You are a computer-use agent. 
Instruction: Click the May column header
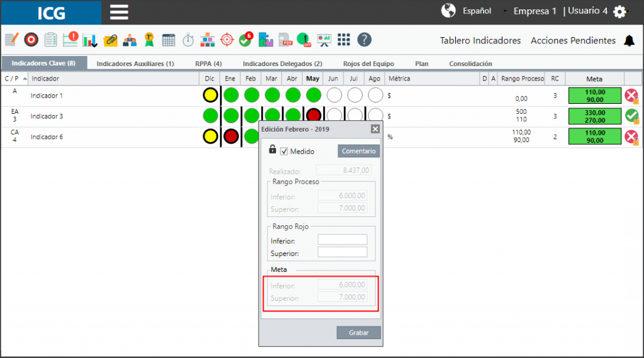pyautogui.click(x=313, y=79)
